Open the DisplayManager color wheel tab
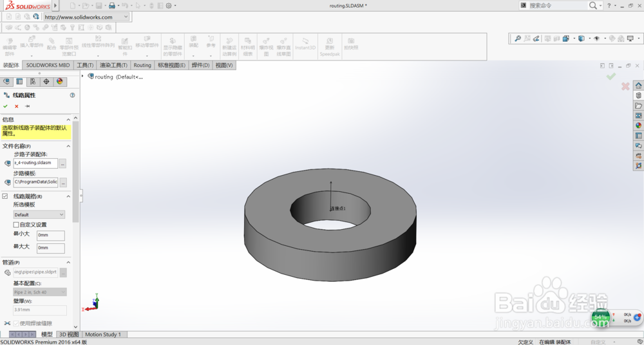 (x=59, y=82)
